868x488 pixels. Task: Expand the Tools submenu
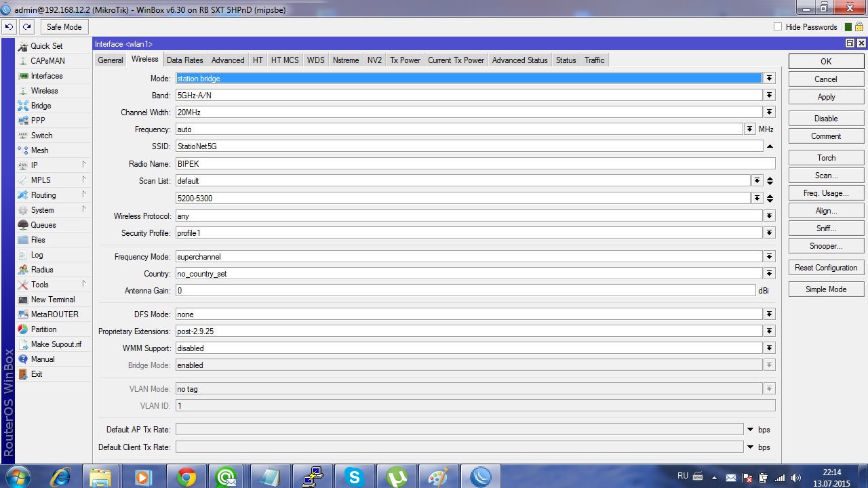pos(84,284)
